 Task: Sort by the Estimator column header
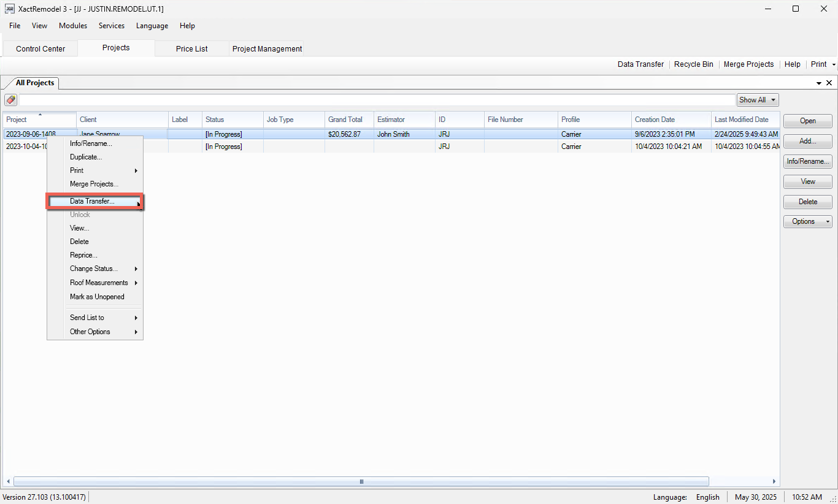click(405, 120)
